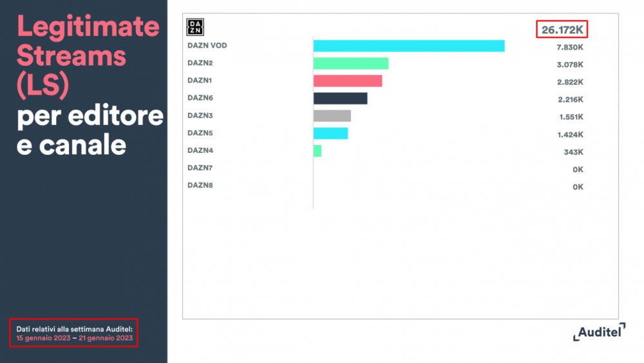The width and height of the screenshot is (644, 363).
Task: Click the 343K value label
Action: [573, 152]
